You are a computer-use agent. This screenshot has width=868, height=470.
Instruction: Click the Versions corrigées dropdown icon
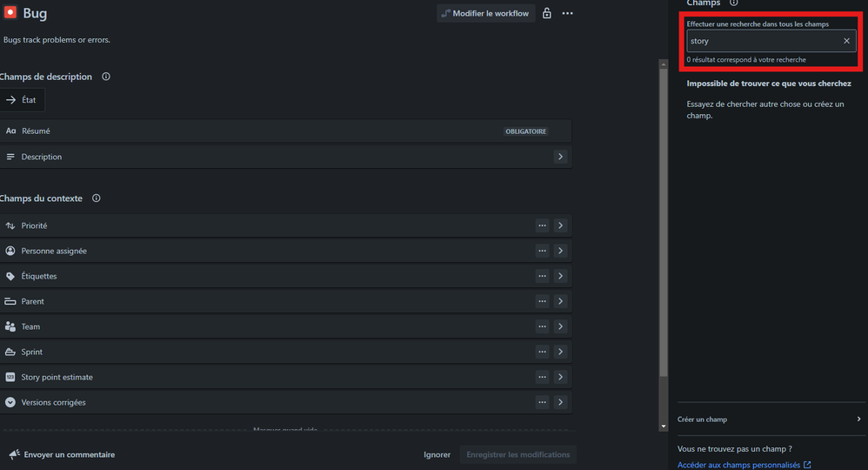click(x=10, y=402)
